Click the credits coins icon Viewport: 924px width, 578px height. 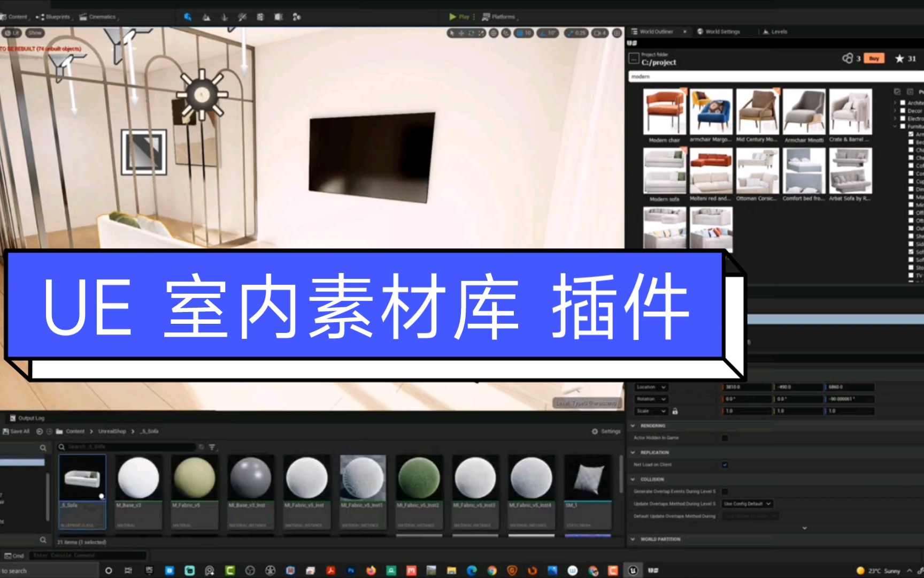click(848, 58)
